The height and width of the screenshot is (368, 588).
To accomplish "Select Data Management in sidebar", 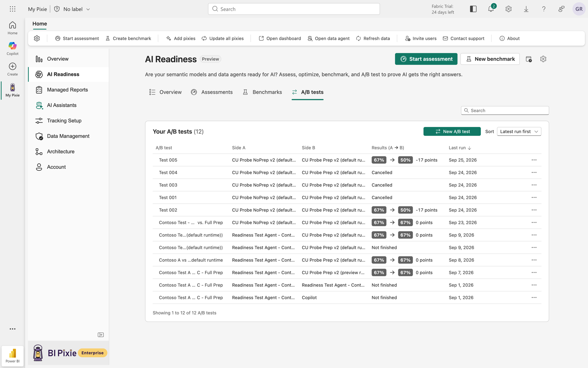I will click(68, 136).
